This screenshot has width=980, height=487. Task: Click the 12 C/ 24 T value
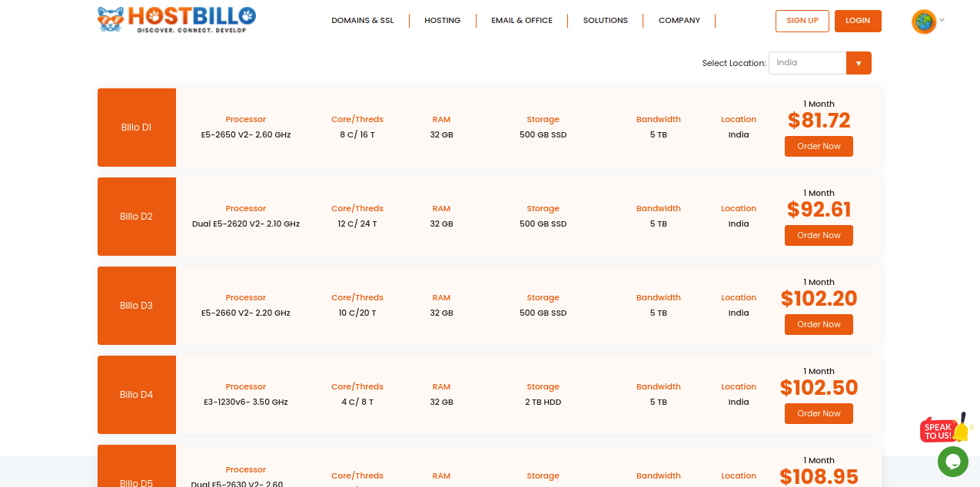(357, 224)
